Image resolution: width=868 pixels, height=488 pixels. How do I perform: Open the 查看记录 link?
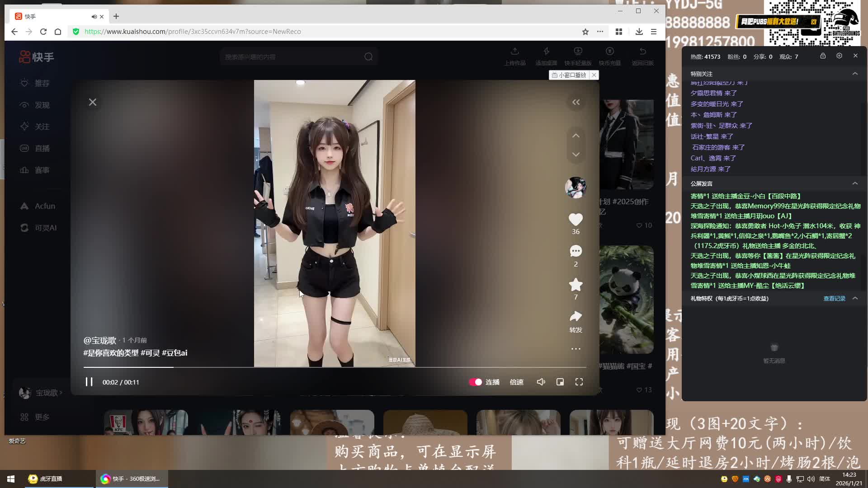click(834, 299)
